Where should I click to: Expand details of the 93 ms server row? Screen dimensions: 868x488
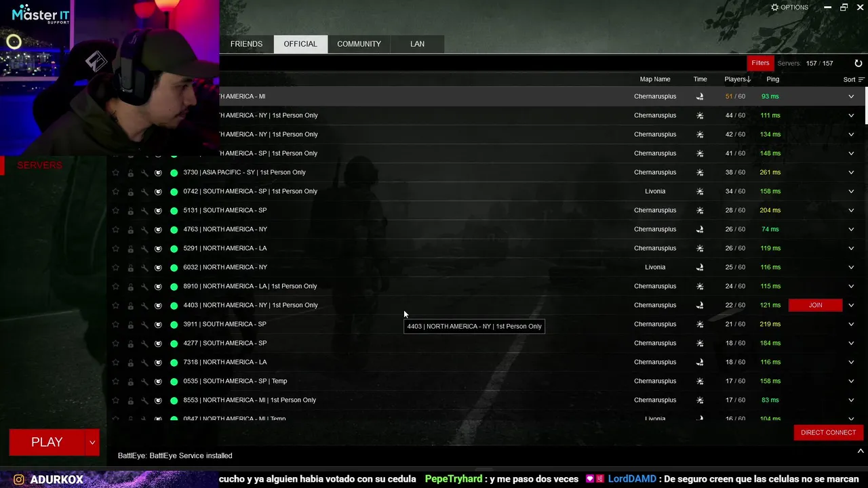click(851, 96)
